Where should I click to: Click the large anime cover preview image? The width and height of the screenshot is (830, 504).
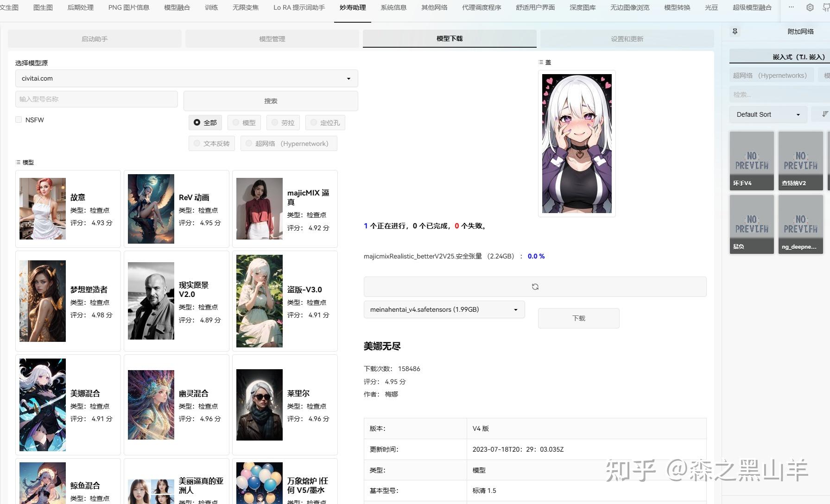(x=577, y=144)
